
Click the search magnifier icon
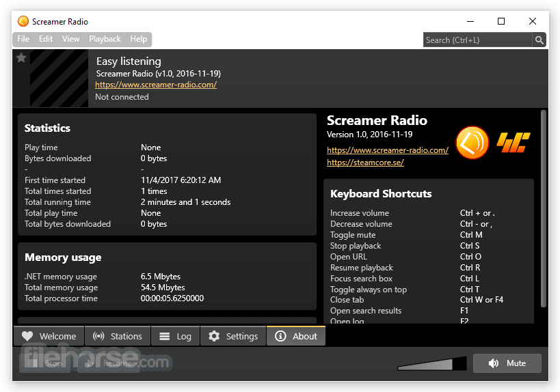[x=539, y=40]
